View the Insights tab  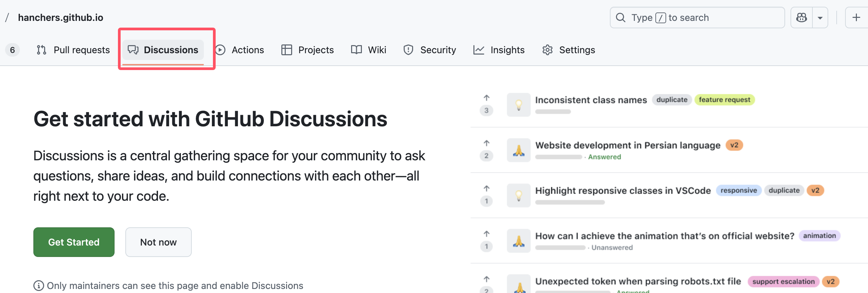499,50
